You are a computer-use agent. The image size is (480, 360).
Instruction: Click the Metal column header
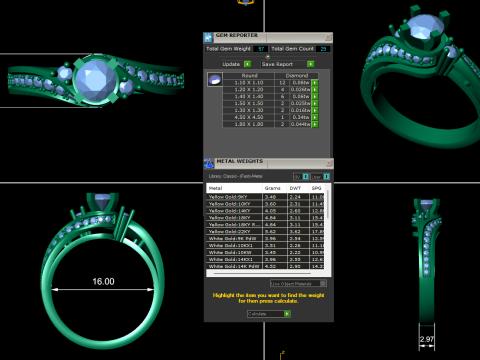(x=234, y=188)
